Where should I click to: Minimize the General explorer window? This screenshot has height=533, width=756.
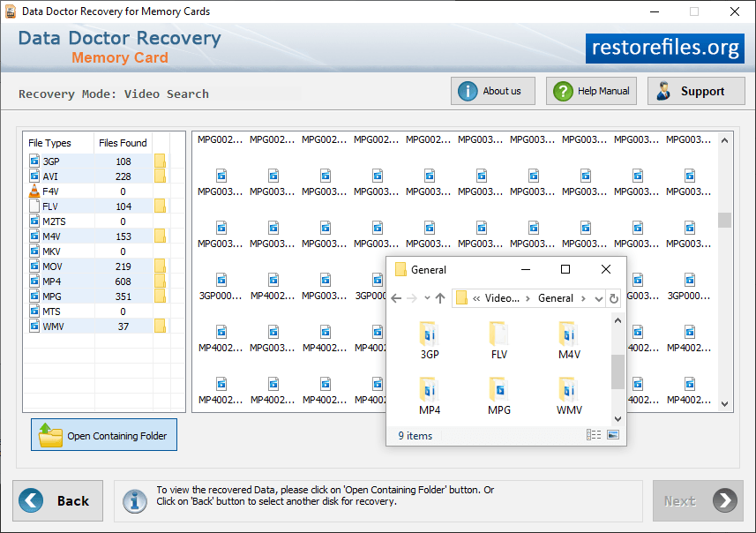[x=526, y=269]
